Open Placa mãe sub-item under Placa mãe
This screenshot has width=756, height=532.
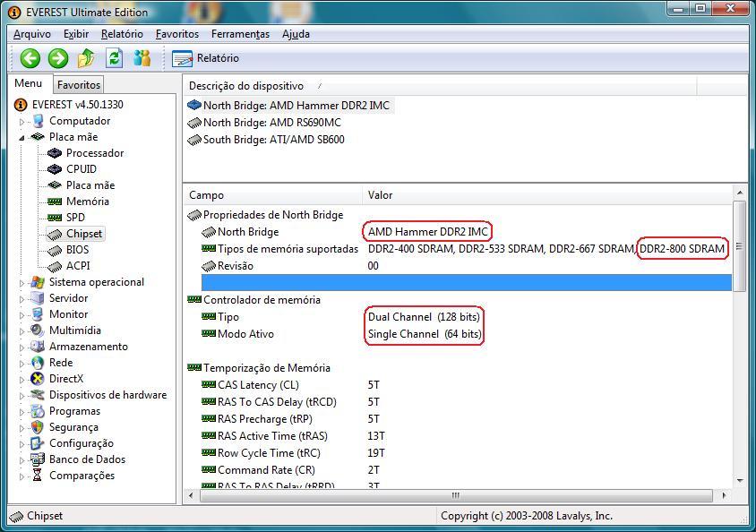tap(90, 185)
